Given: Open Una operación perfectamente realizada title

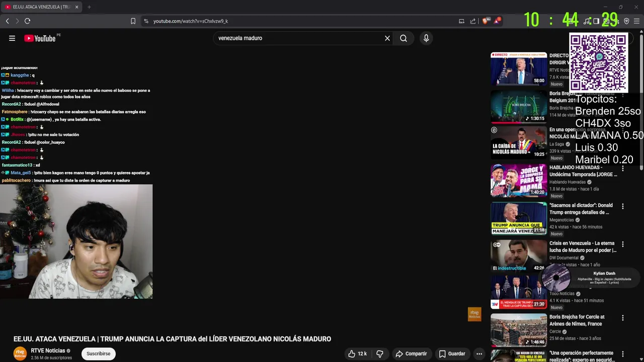Looking at the screenshot, I should [581, 356].
